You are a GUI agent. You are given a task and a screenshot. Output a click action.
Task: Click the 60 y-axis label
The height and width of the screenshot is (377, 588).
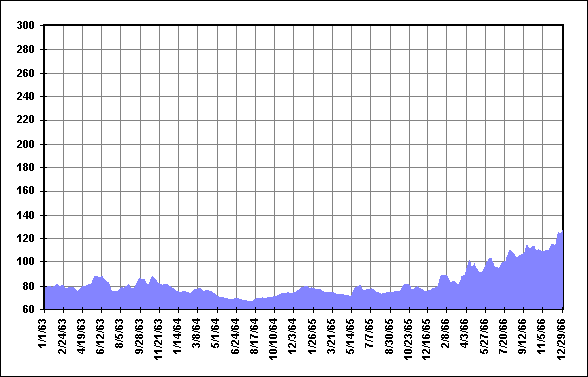29,309
